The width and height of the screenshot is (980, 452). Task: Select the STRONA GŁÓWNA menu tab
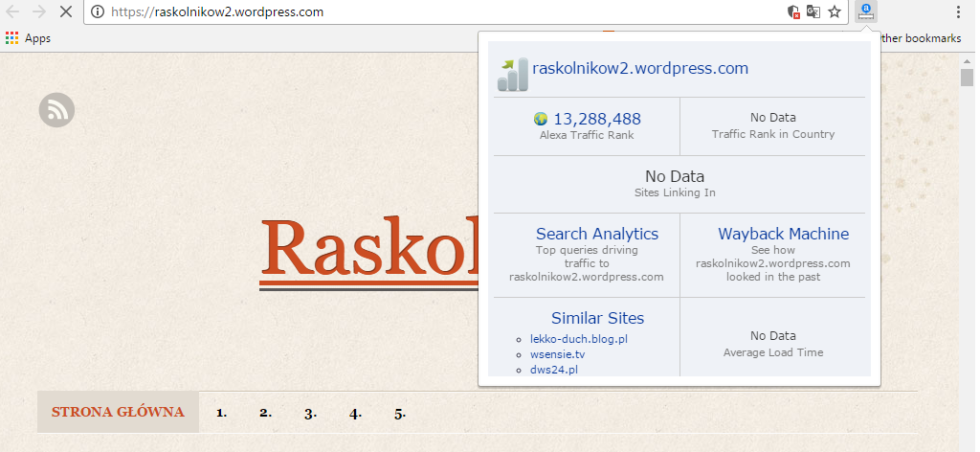click(x=118, y=412)
